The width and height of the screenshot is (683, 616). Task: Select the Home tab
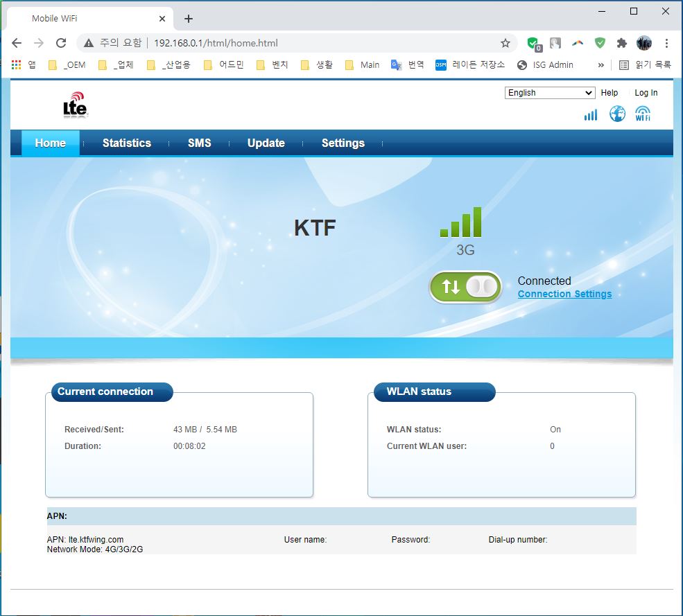point(51,143)
